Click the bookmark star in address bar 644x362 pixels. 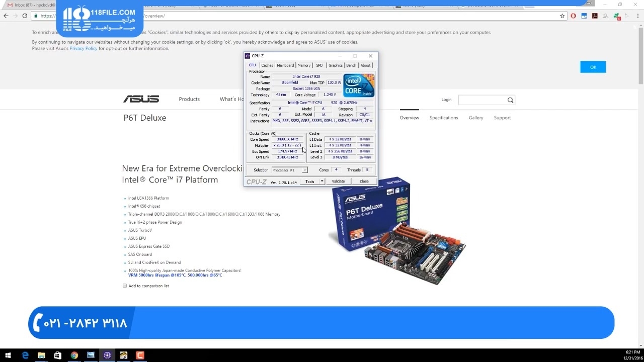[562, 16]
